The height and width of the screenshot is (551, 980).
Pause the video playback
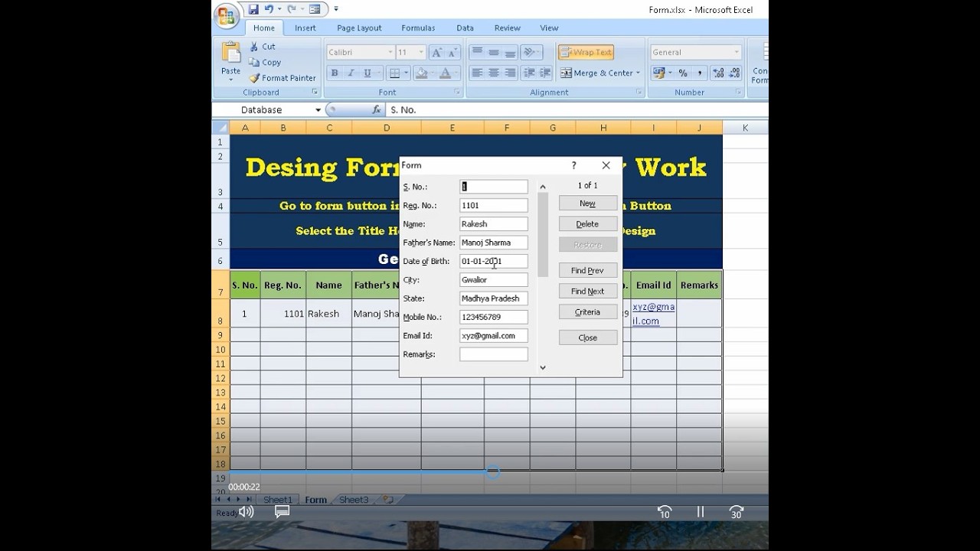click(700, 512)
